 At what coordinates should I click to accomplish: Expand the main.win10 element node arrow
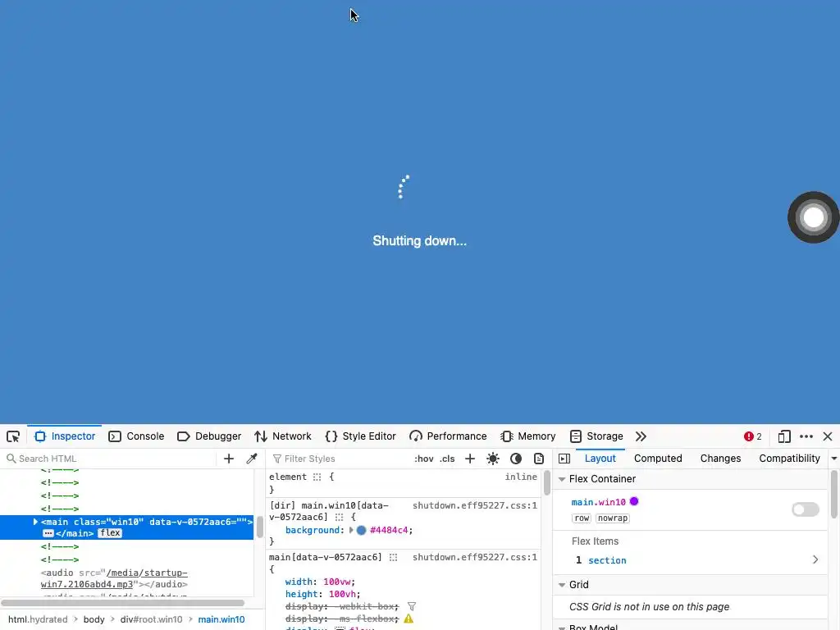(35, 522)
